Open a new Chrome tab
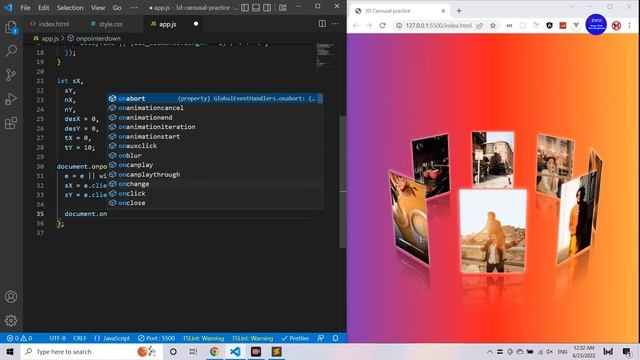Viewport: 640px width, 360px height. pos(459,11)
